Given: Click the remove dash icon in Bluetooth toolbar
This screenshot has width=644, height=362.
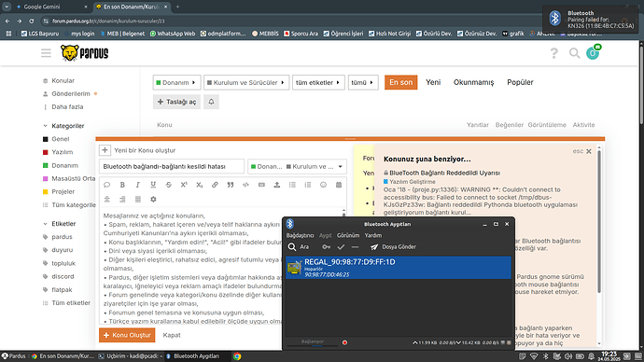Looking at the screenshot, I should [x=356, y=247].
